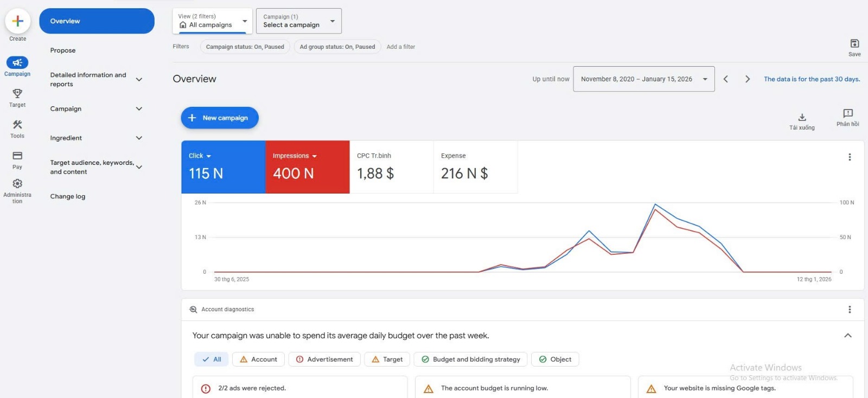Open the Change log menu item
The image size is (868, 398).
tap(68, 196)
